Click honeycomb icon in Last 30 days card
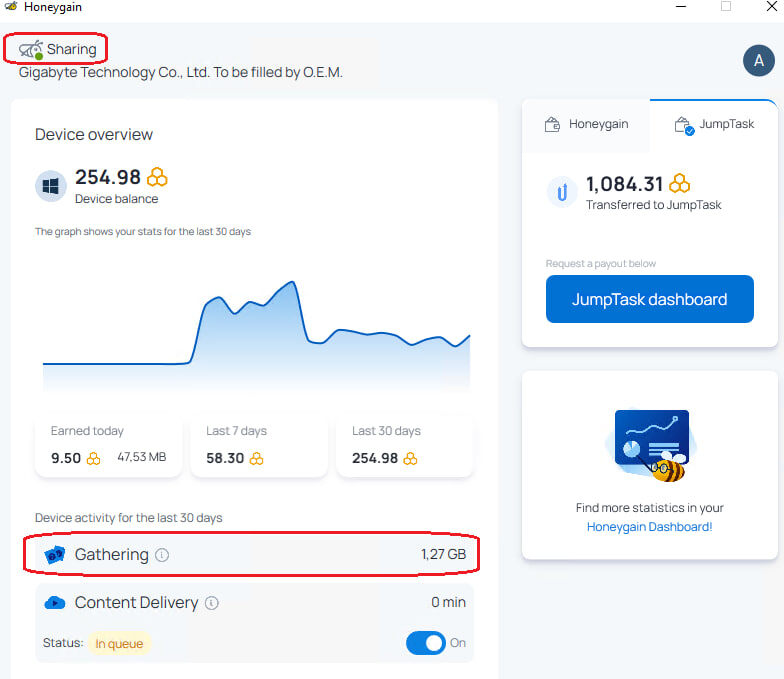Screen dimensions: 784x679 tap(410, 458)
